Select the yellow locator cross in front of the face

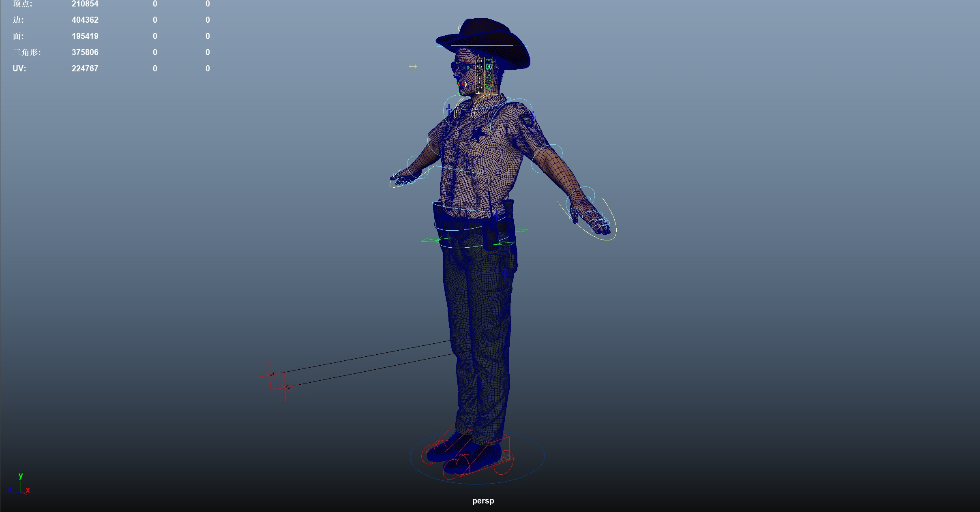pos(413,66)
